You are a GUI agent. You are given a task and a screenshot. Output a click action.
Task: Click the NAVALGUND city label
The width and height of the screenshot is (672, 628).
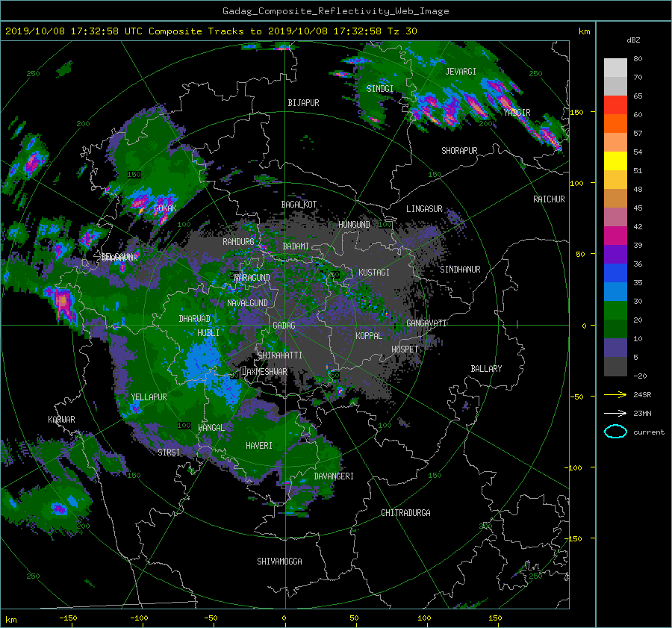pos(247,303)
